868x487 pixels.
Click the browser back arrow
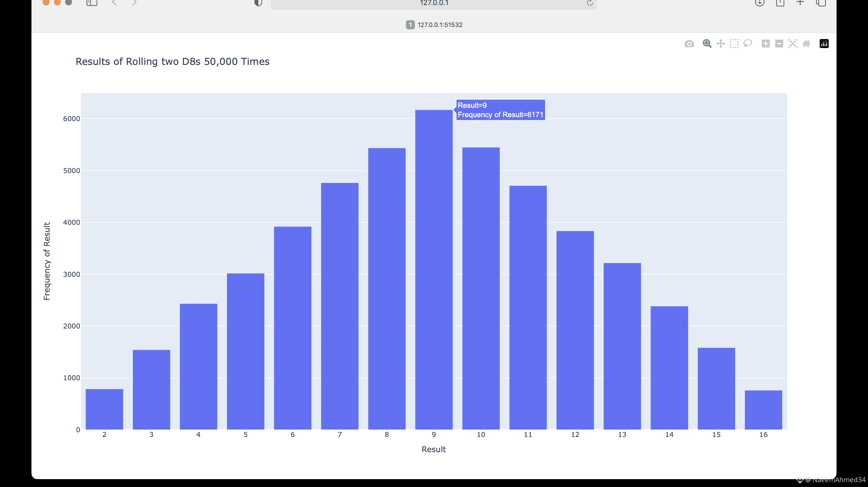pyautogui.click(x=115, y=3)
